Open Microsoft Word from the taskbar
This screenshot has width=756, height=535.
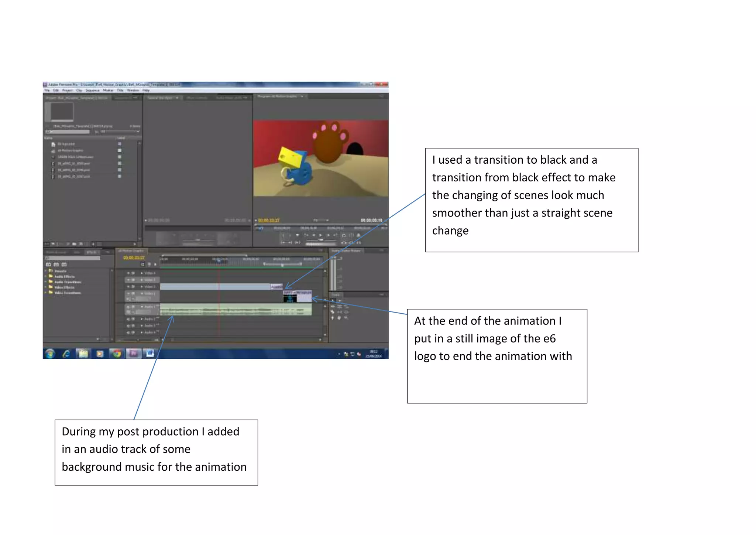click(x=150, y=354)
